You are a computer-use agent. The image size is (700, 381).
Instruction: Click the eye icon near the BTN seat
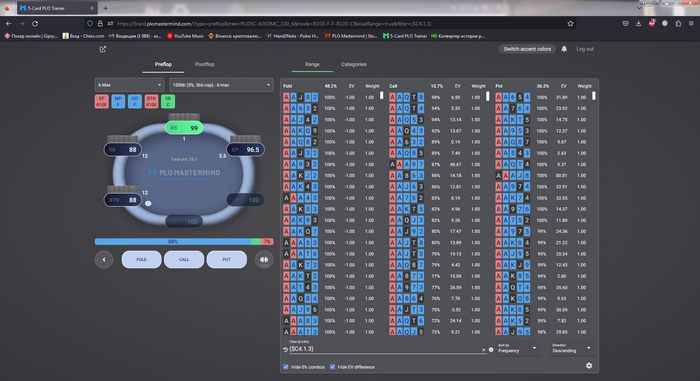tap(148, 203)
